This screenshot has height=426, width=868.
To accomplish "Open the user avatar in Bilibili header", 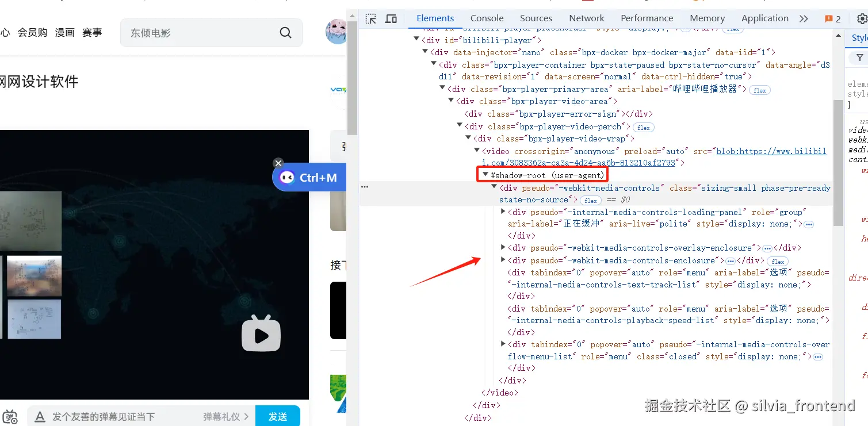I will (x=336, y=32).
